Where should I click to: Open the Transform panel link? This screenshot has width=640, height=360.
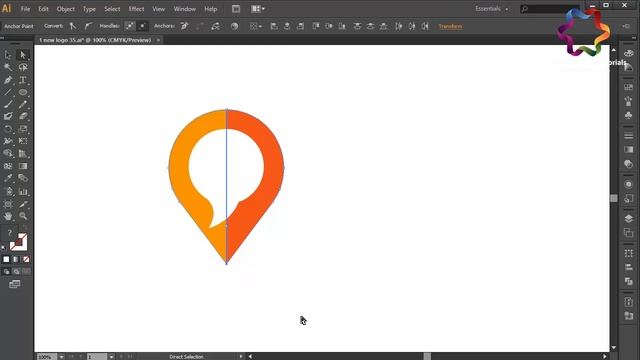click(x=451, y=26)
